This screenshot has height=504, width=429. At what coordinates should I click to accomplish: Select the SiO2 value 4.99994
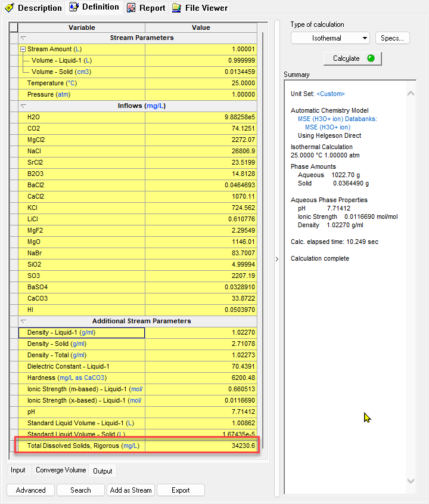click(x=201, y=265)
